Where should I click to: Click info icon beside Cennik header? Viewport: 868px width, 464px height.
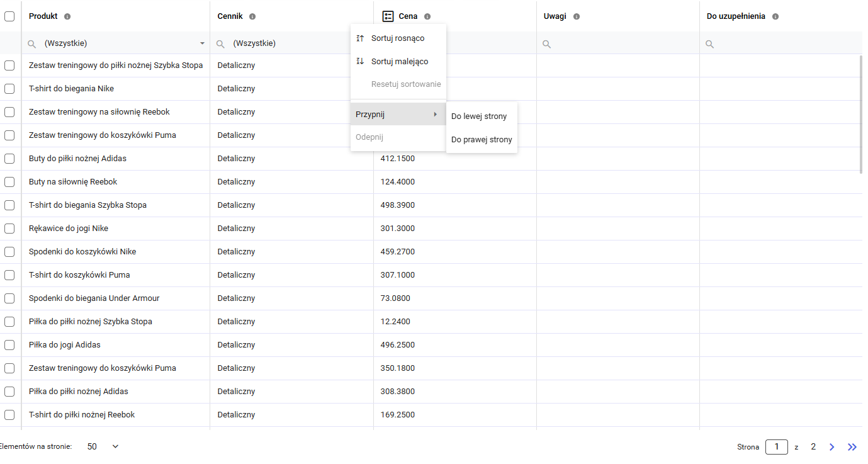252,17
